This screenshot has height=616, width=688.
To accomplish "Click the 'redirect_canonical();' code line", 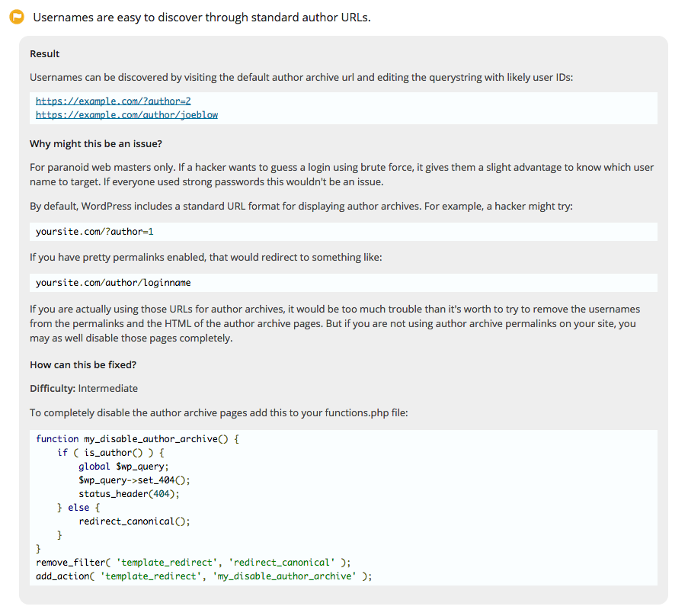I will (x=134, y=521).
